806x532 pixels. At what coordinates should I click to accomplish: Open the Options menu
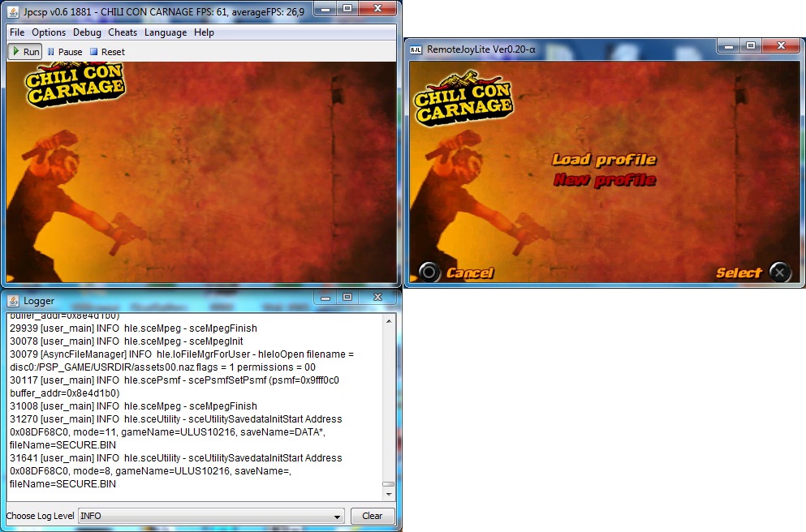pyautogui.click(x=49, y=32)
